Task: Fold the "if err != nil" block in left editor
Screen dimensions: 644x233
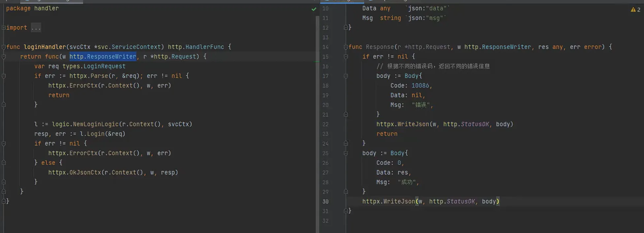Action: tap(3, 143)
